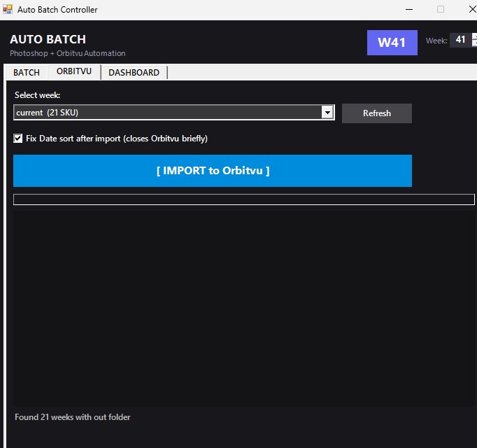
Task: Minimize the Auto Batch Controller window
Action: [409, 9]
